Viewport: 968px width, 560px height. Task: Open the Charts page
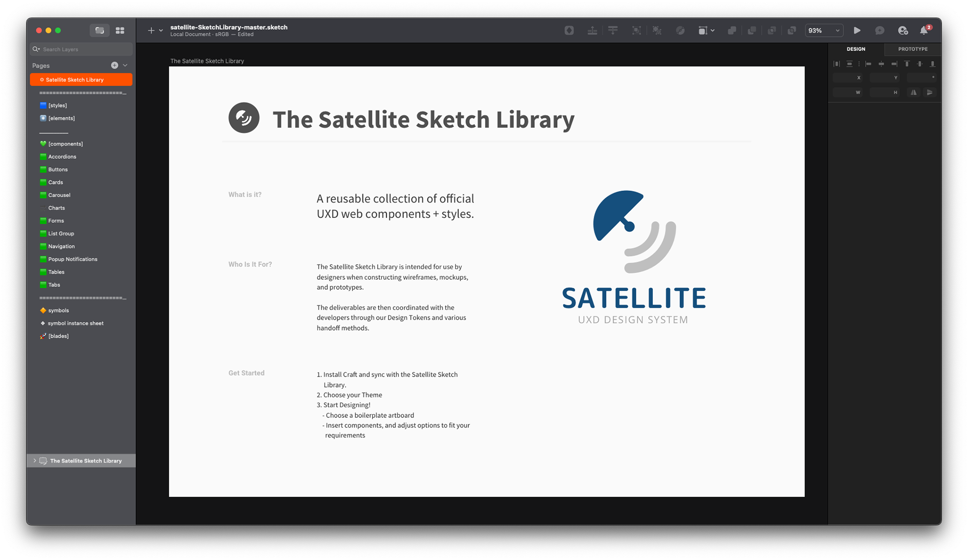coord(81,208)
